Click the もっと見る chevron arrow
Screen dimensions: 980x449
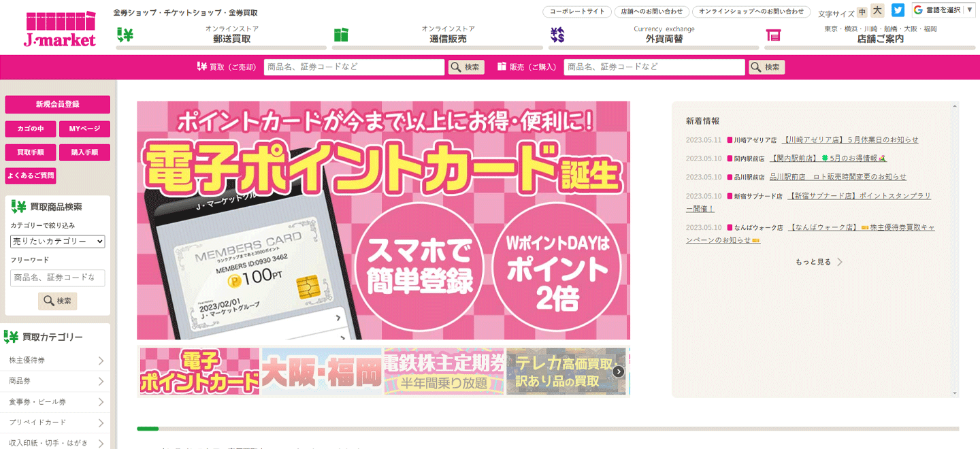[x=840, y=262]
